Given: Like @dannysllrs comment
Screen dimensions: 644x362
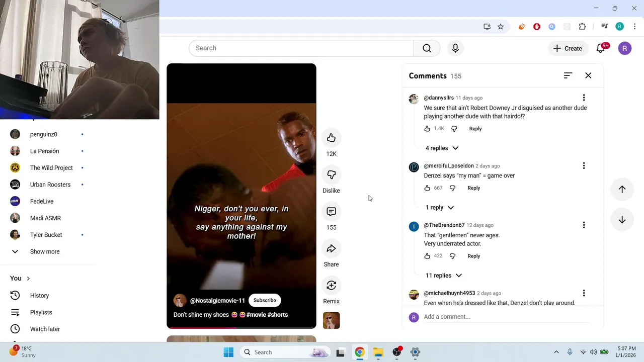Looking at the screenshot, I should tap(427, 129).
